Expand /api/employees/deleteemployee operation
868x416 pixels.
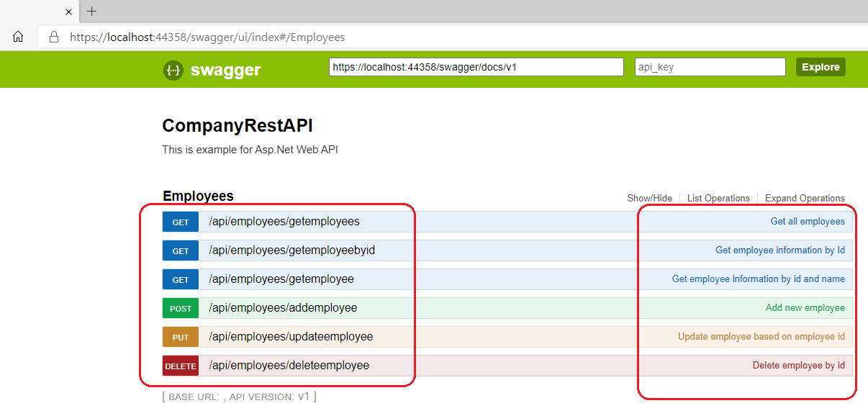click(x=289, y=366)
